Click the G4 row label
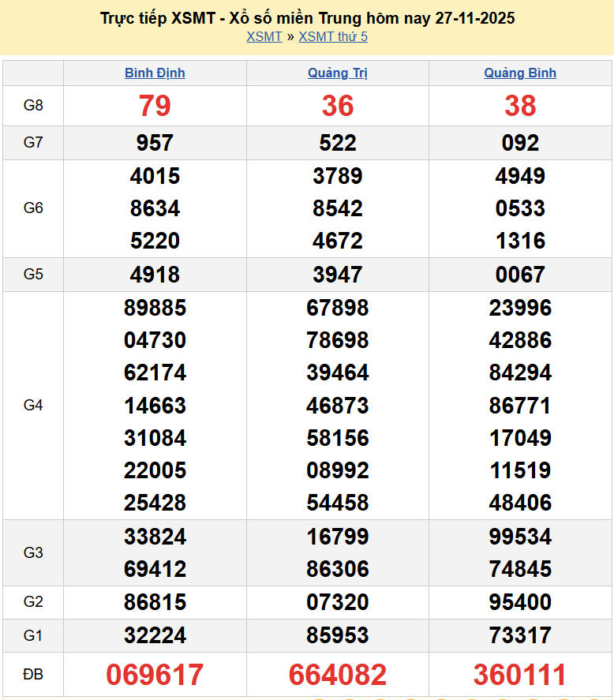The image size is (614, 700). tap(33, 405)
